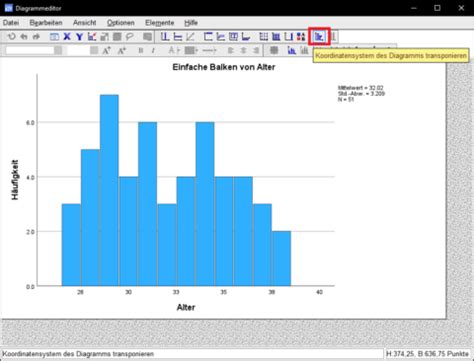Click in the font name input field
The height and width of the screenshot is (361, 474).
[x=30, y=51]
